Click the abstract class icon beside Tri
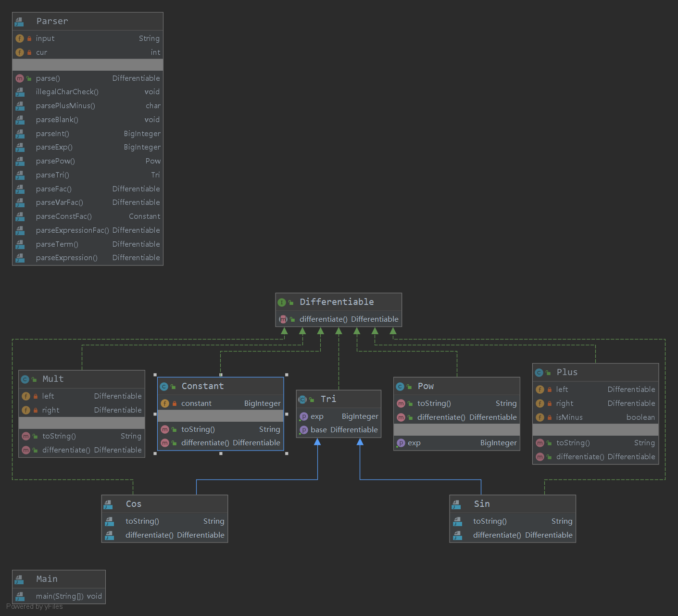Viewport: 678px width, 616px height. point(302,400)
